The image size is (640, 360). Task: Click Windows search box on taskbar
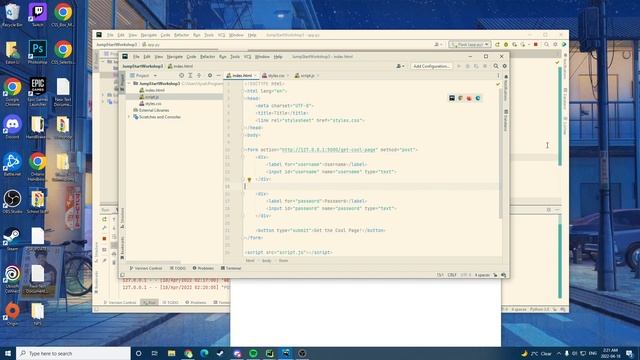73,353
